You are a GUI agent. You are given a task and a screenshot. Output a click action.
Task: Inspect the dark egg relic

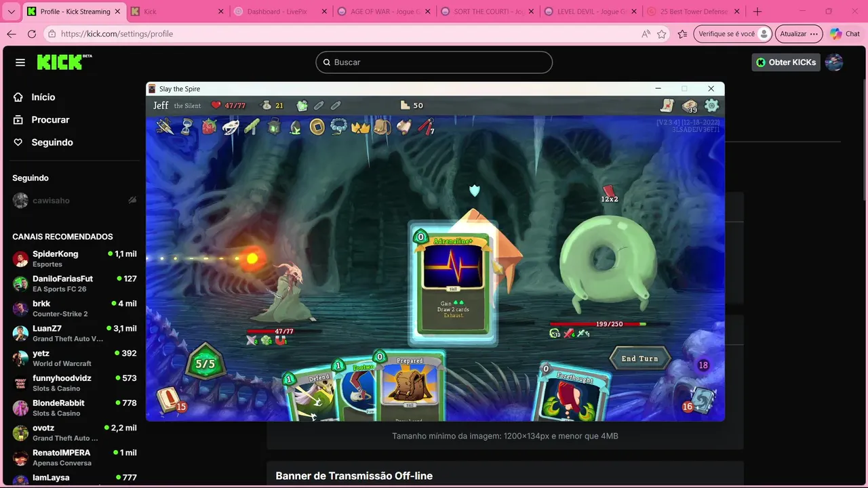pyautogui.click(x=296, y=127)
